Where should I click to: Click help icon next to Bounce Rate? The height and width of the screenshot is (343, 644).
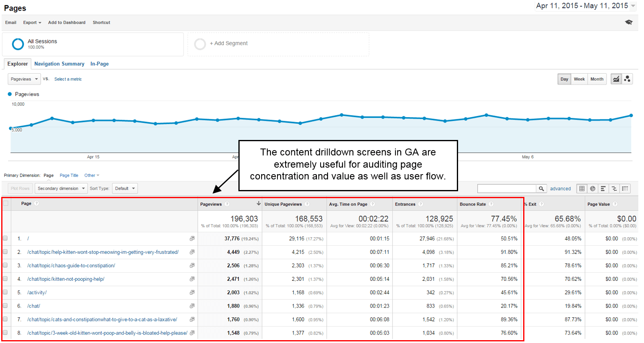pos(491,204)
